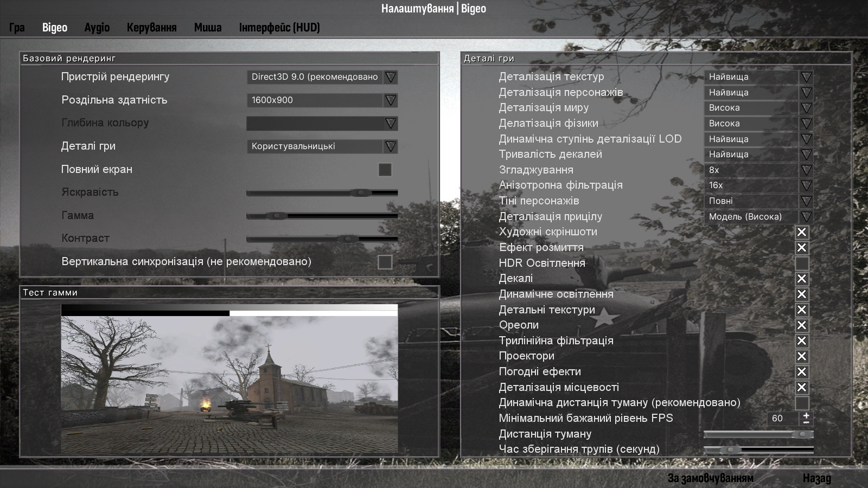Open the Тіні персонажів dropdown
Screen dimensions: 868x488
pos(759,201)
